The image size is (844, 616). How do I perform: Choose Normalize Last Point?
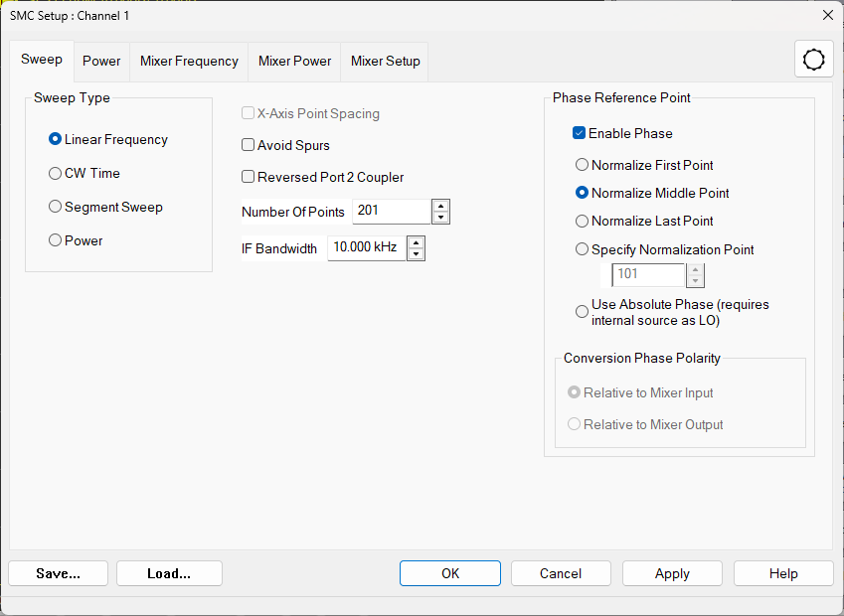(x=644, y=222)
